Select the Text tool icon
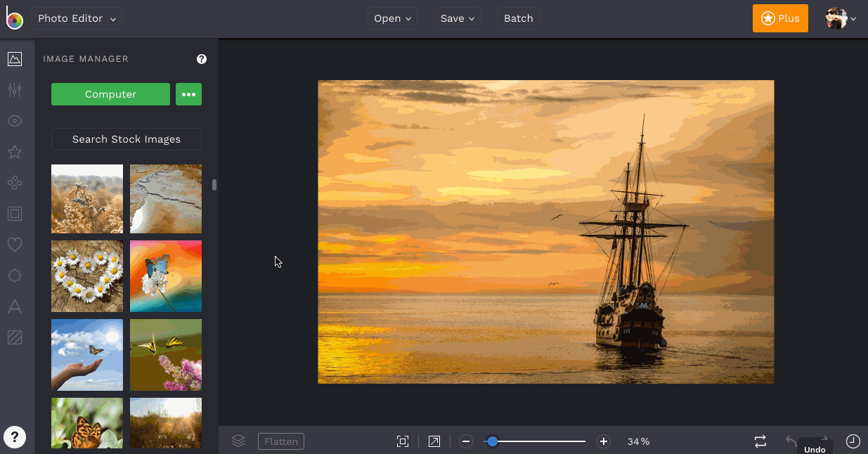Screen dimensions: 868x454 pos(15,306)
